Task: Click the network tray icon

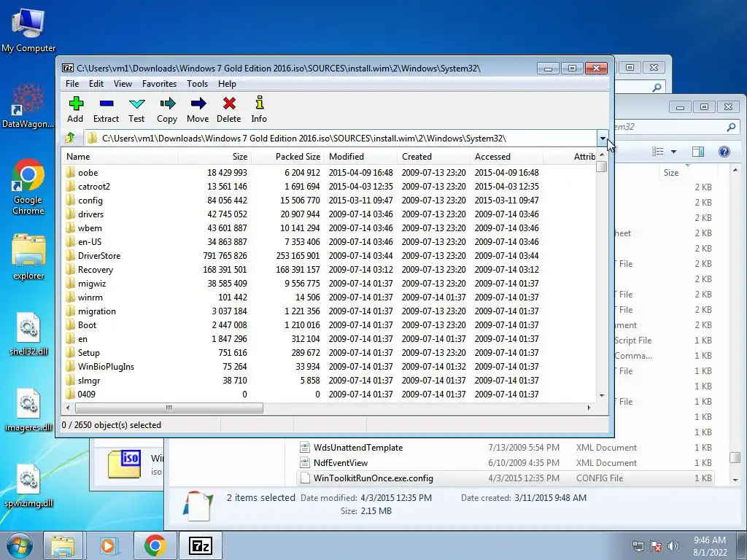Action: click(638, 546)
